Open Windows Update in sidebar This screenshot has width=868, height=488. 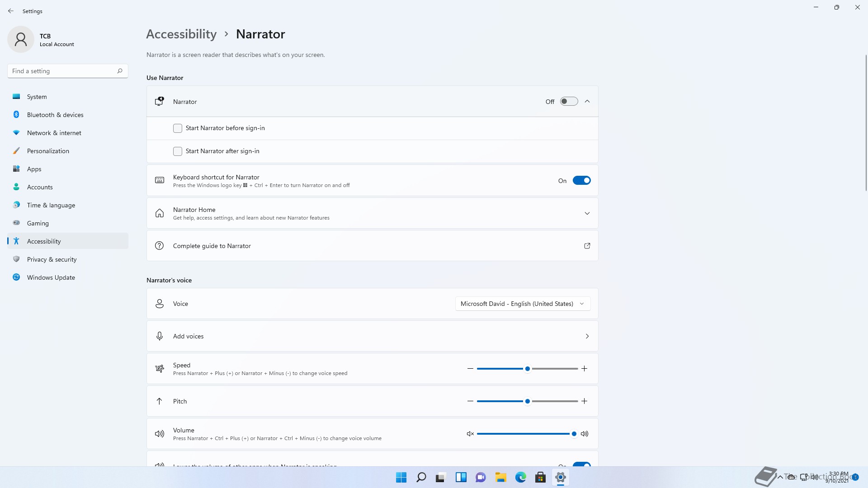(68, 277)
